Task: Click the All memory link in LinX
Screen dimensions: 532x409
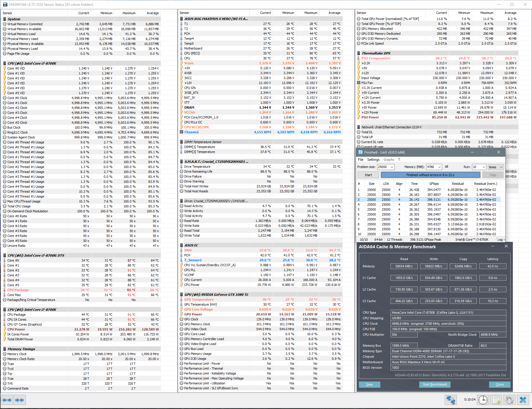Action: click(x=446, y=167)
